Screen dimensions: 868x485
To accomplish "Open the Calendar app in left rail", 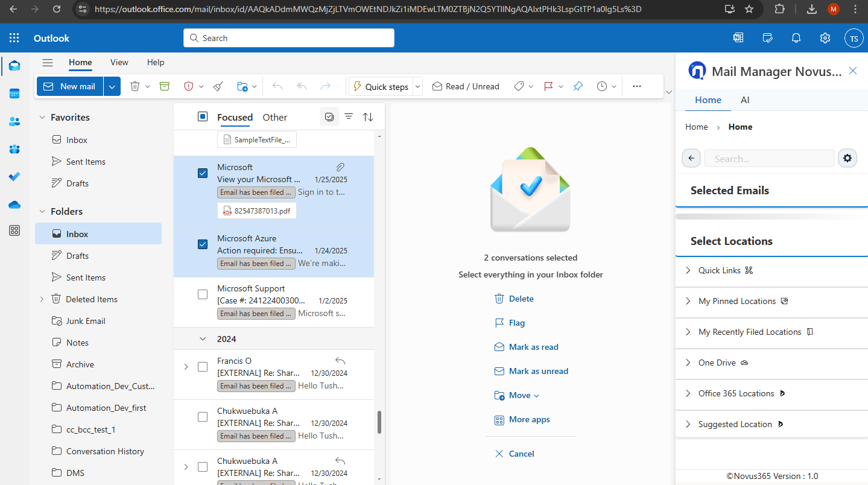I will click(14, 94).
